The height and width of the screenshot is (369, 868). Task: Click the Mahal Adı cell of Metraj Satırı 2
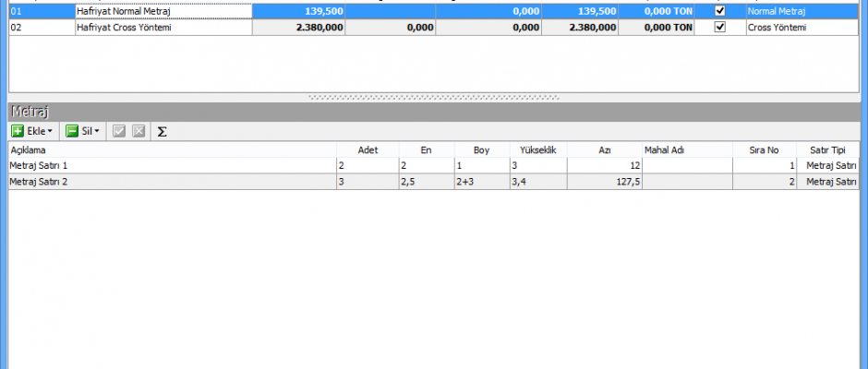pos(686,182)
